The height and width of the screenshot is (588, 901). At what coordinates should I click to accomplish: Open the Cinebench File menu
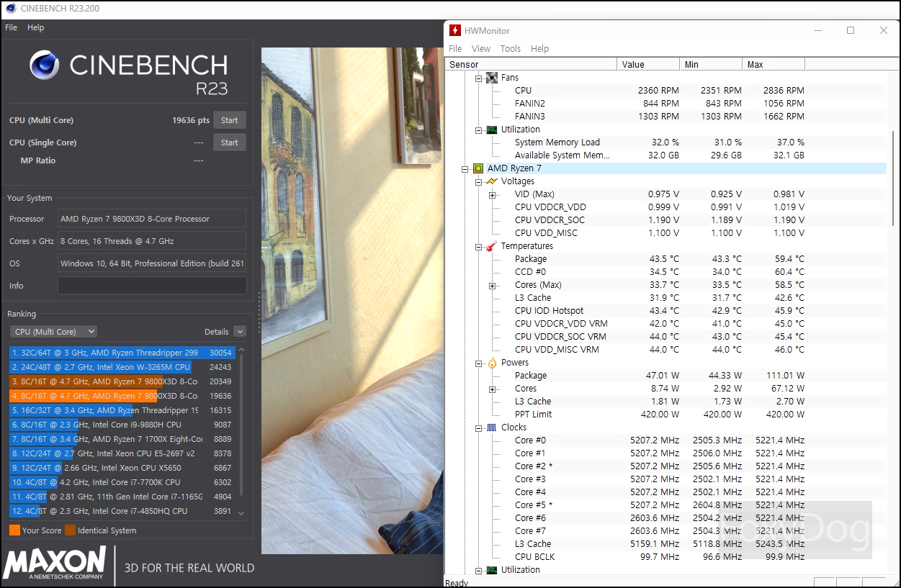coord(11,27)
